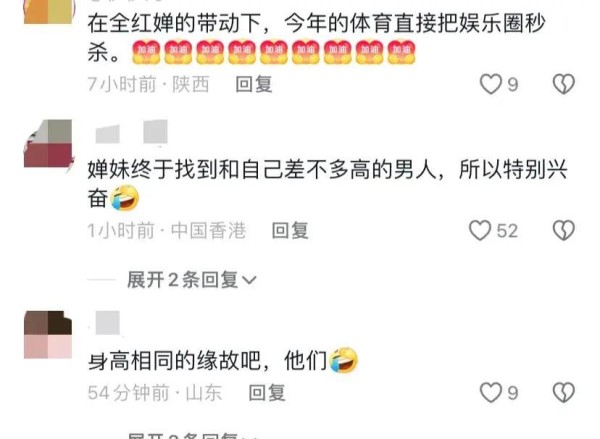The image size is (600, 439).
Task: Tap broken heart on the Hong Kong comment
Action: [564, 230]
